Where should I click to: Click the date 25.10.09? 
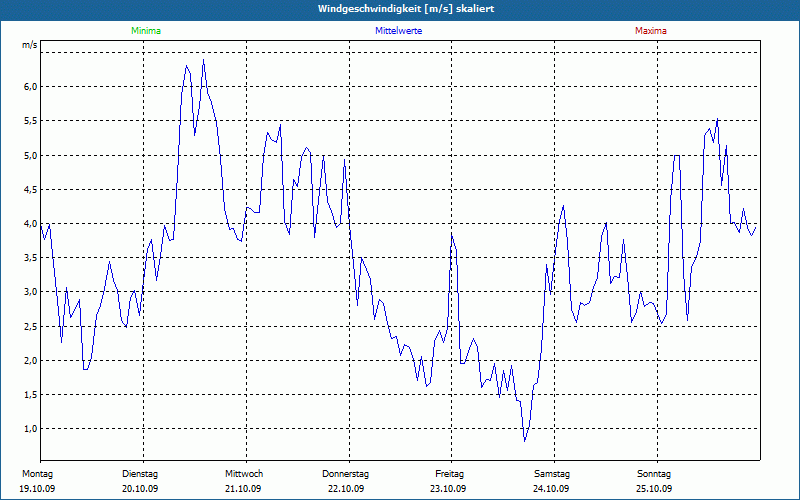tap(654, 488)
